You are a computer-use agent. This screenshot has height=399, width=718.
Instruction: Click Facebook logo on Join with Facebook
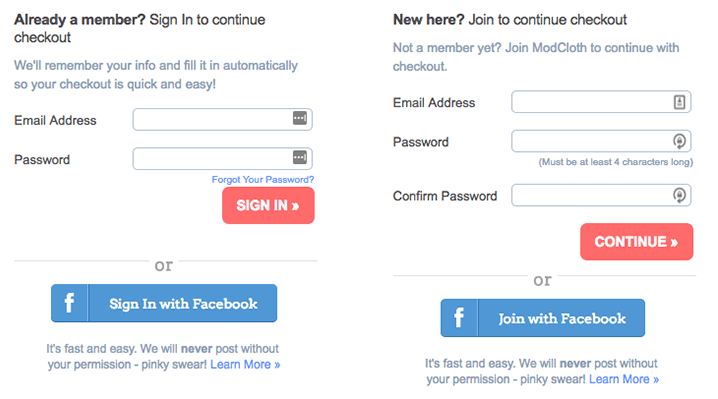[459, 318]
